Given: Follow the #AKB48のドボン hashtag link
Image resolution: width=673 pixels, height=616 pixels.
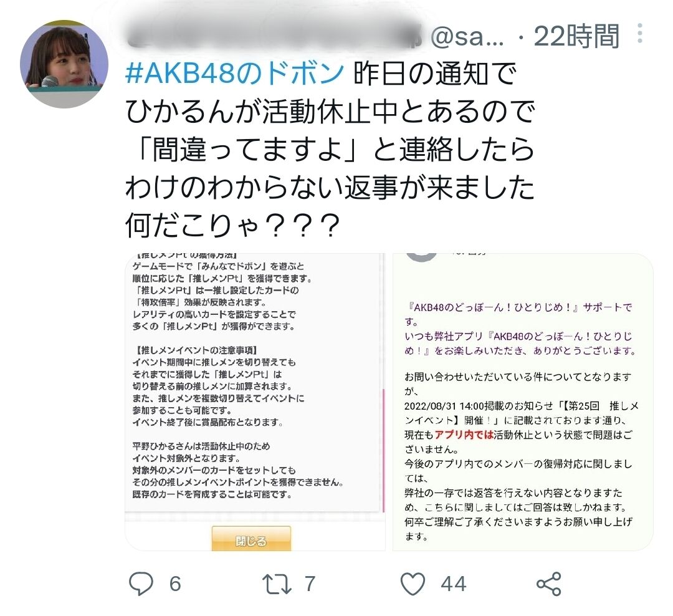Looking at the screenshot, I should tap(234, 73).
